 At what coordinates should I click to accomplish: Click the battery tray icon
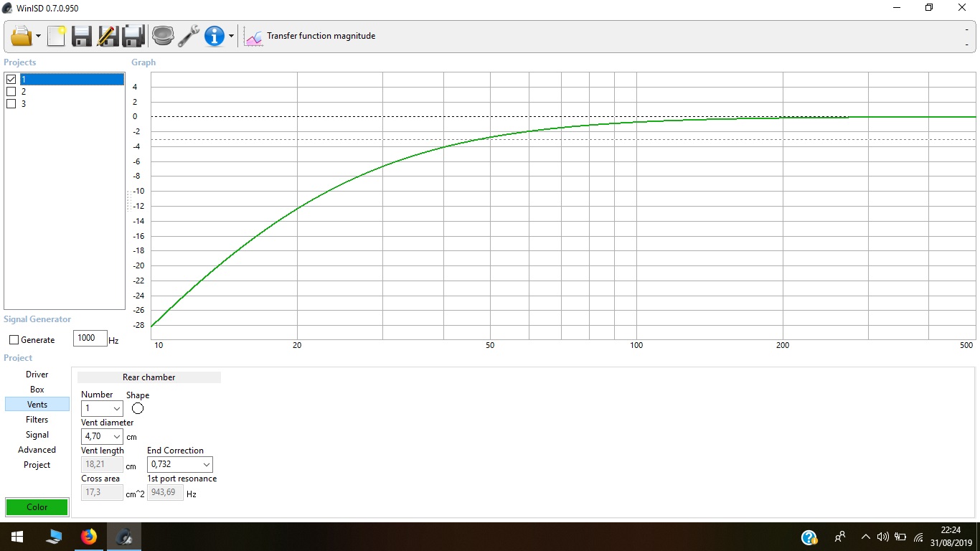click(900, 537)
